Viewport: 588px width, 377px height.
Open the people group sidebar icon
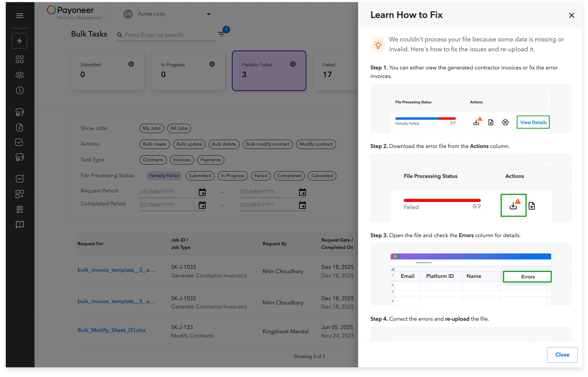pos(20,75)
